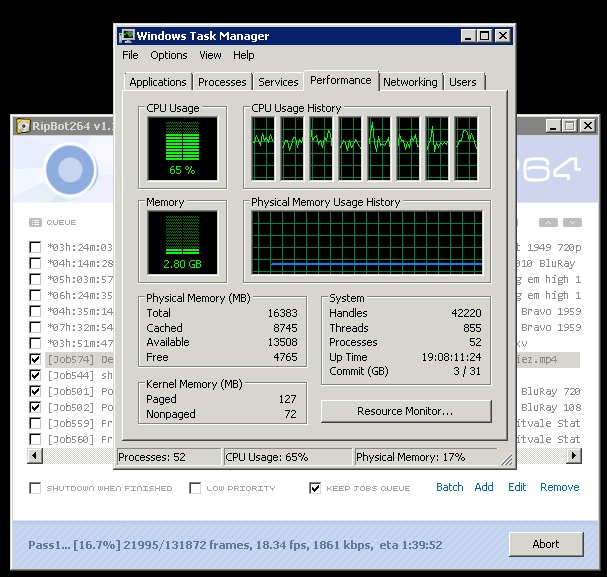Click the 'Processes: 52' status bar entry

point(169,457)
